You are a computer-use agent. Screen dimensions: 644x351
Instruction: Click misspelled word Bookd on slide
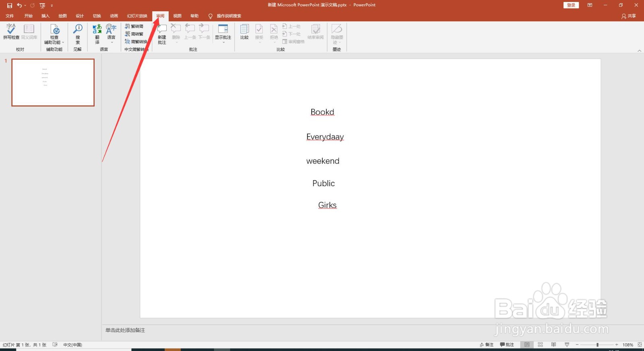pos(322,112)
